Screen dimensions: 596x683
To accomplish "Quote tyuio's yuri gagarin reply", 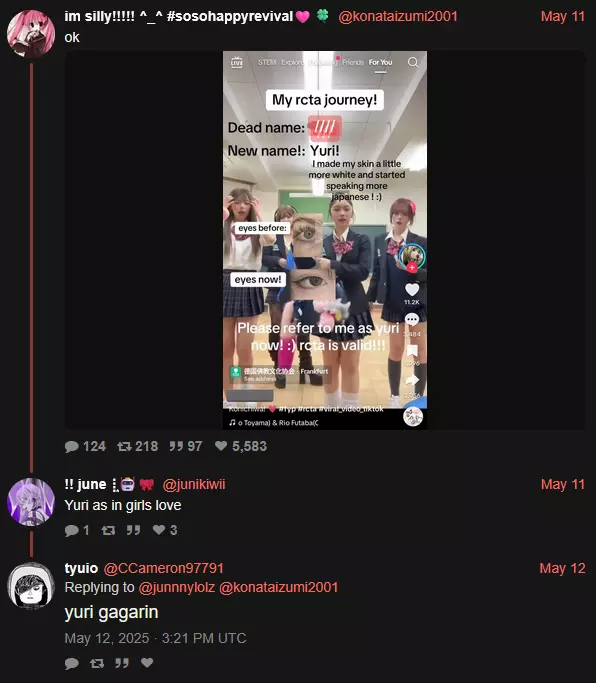I will 122,663.
